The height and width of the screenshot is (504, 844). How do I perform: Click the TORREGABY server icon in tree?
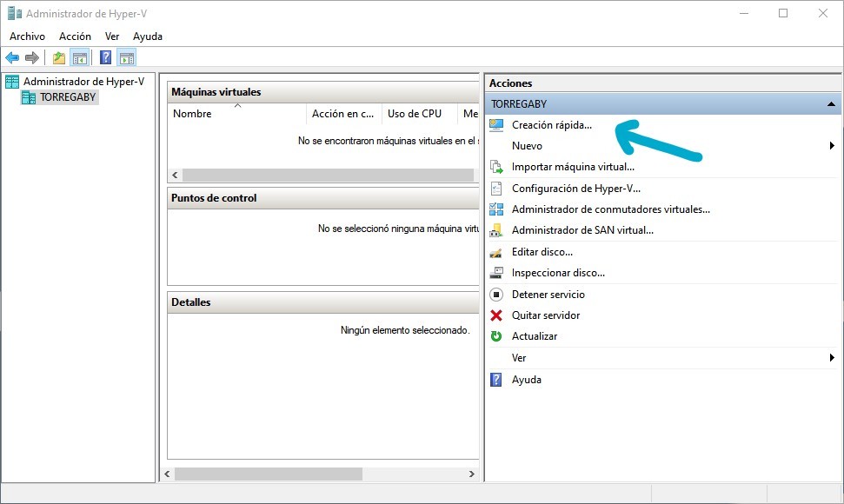click(x=28, y=97)
